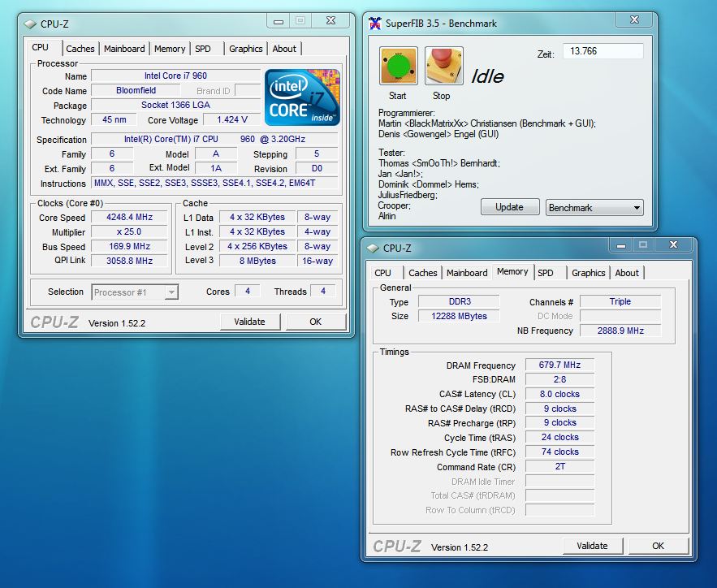Click the Zeit field showing 13.766
This screenshot has width=717, height=588.
pyautogui.click(x=603, y=51)
